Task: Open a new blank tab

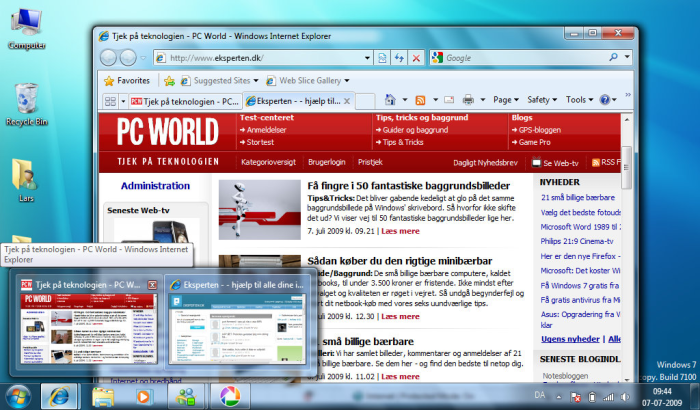Action: coord(365,101)
